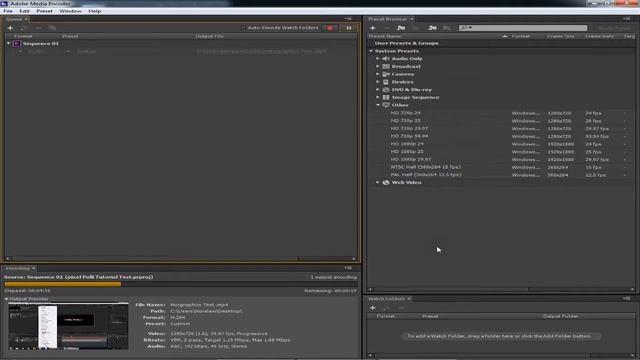Screen dimensions: 640x360
Task: Expand the DVD & Blu-ray preset group
Action: click(x=378, y=90)
